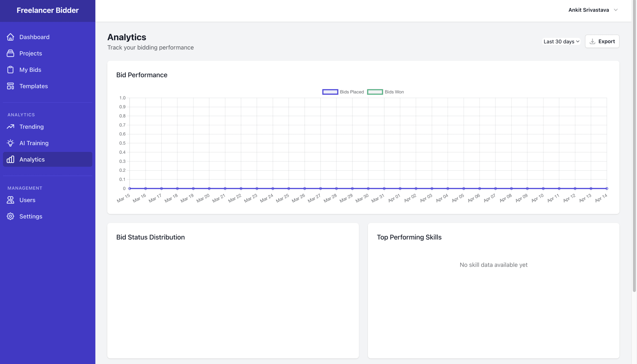Click the Freelancer Bidder logo link
Viewport: 637px width, 364px height.
pos(48,10)
